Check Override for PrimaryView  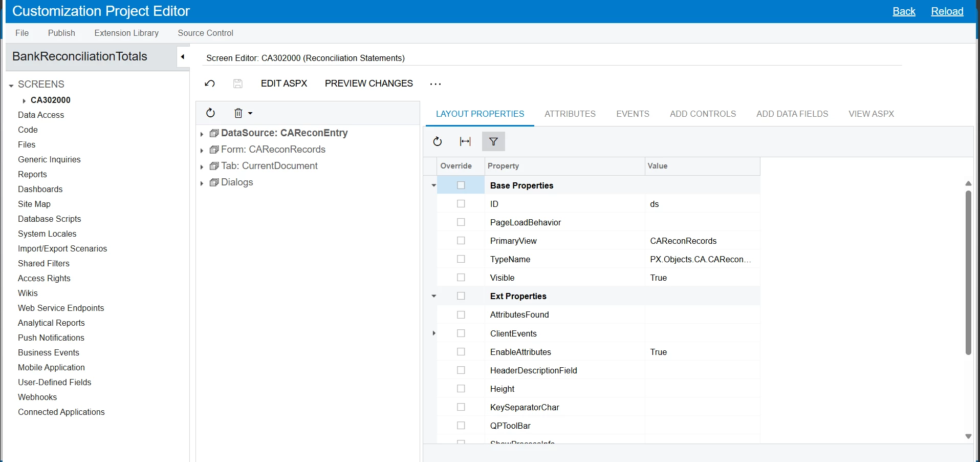[x=461, y=241]
